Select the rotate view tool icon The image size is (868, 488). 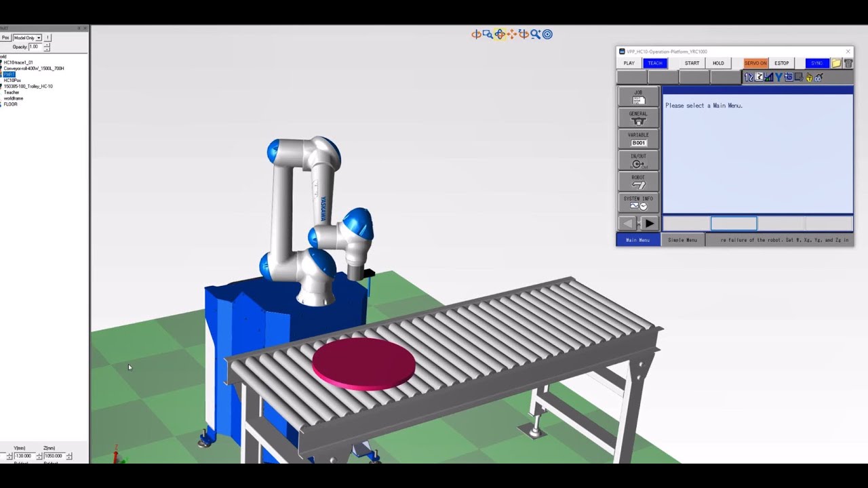[477, 34]
